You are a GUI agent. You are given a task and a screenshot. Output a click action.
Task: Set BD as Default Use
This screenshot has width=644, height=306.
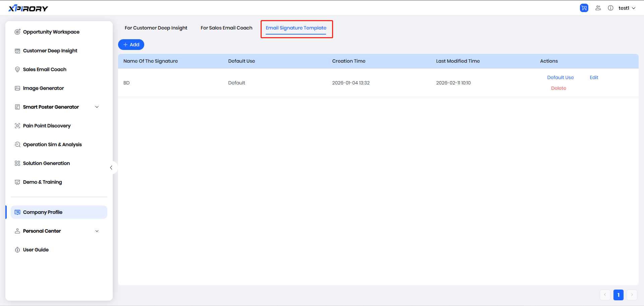pyautogui.click(x=560, y=77)
